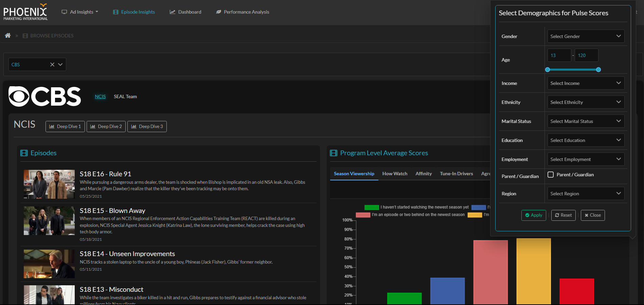The image size is (644, 305).
Task: Open the CBS network dropdown
Action: click(60, 65)
